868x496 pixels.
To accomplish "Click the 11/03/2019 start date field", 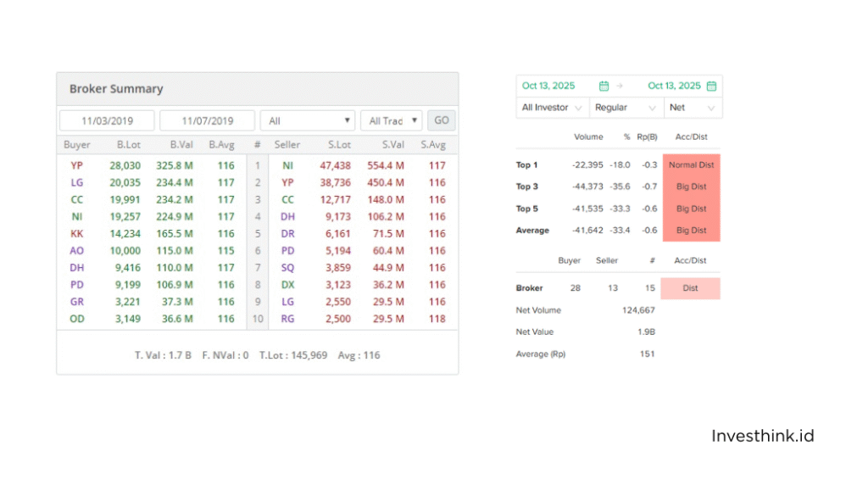I will click(107, 121).
